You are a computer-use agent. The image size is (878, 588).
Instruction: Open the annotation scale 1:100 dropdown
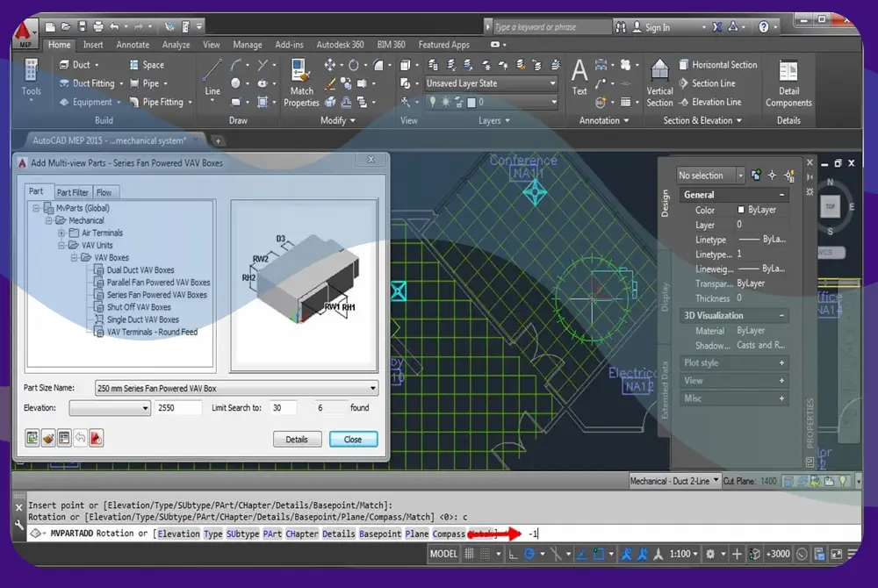(684, 554)
